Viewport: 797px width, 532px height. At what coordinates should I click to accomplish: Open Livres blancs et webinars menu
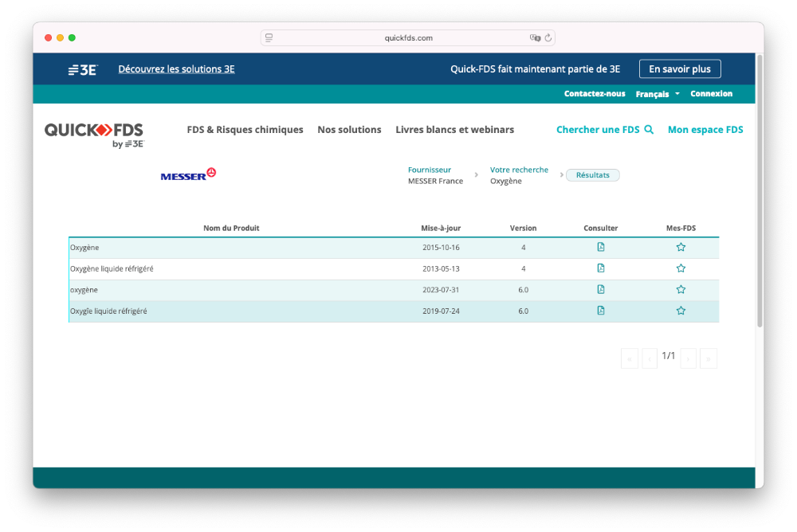pyautogui.click(x=454, y=130)
